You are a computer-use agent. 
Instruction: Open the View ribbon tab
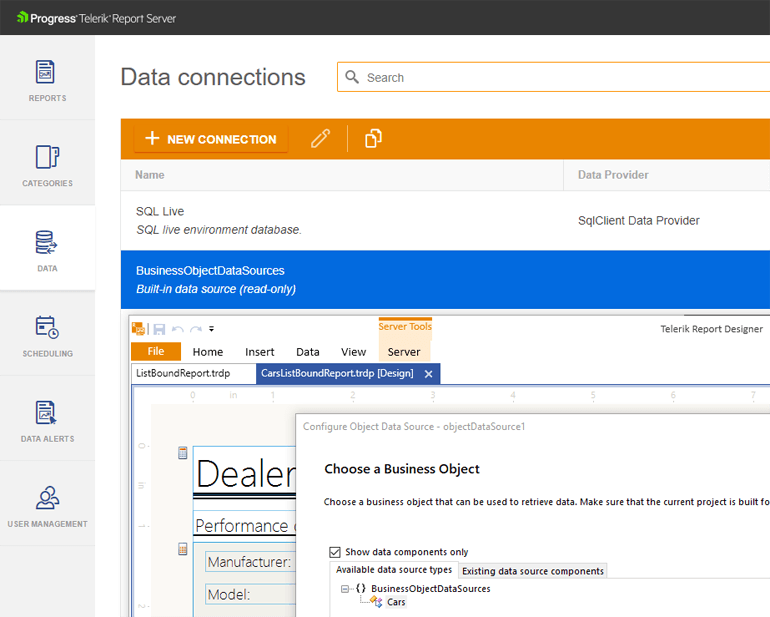point(354,352)
